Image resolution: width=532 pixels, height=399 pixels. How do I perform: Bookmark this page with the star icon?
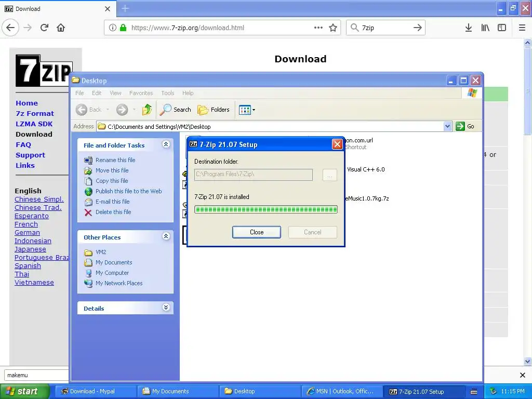pos(333,28)
